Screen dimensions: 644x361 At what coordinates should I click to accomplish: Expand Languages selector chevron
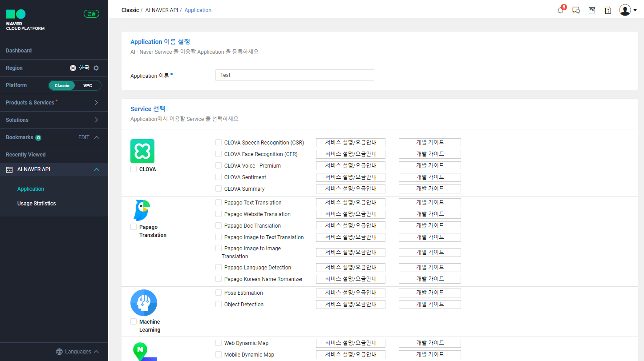(x=96, y=352)
